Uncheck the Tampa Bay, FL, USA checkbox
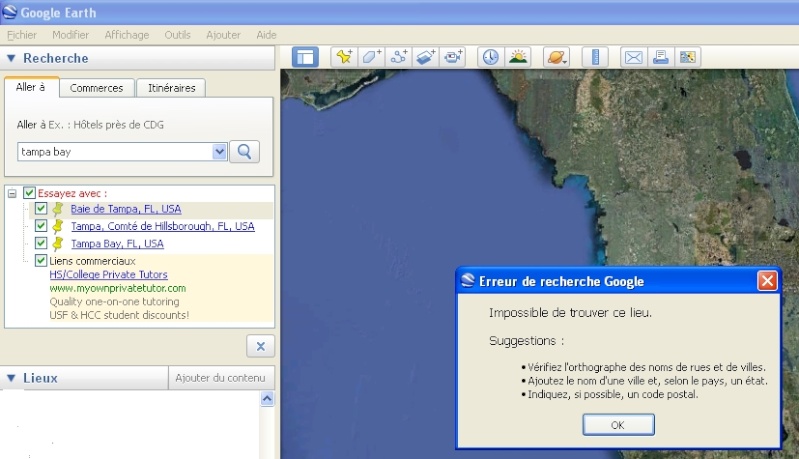This screenshot has width=799, height=459. [41, 243]
